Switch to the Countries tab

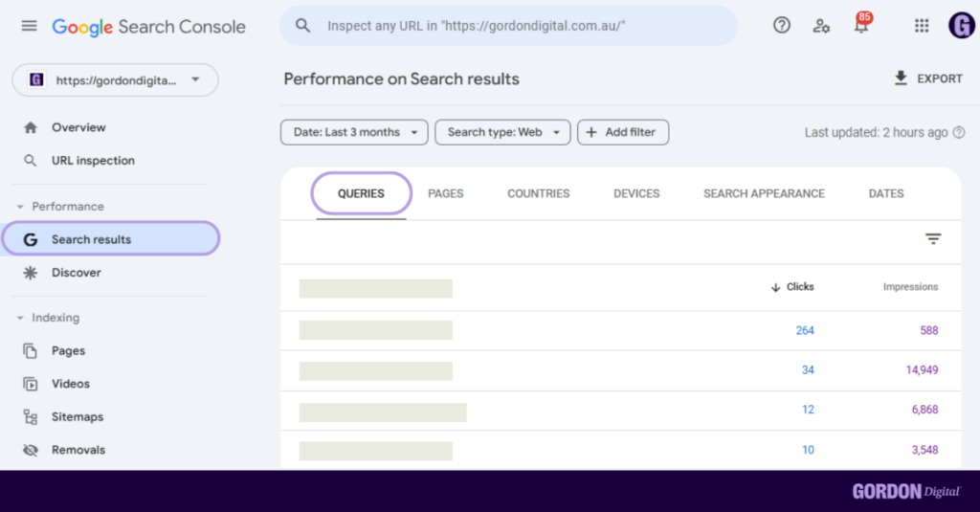(538, 194)
